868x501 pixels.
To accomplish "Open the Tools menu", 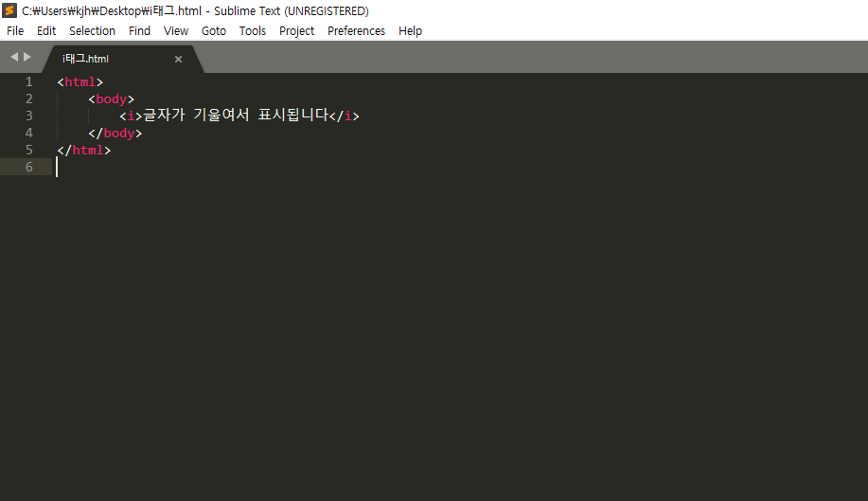I will pos(253,31).
